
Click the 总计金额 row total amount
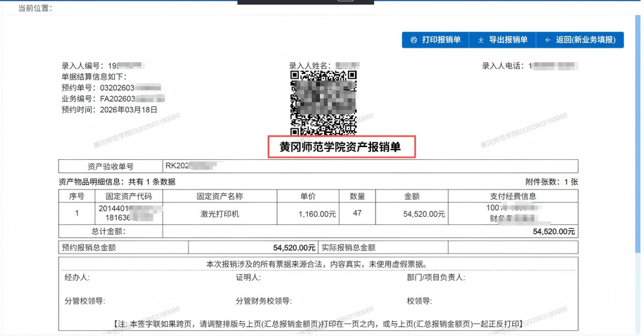[553, 231]
